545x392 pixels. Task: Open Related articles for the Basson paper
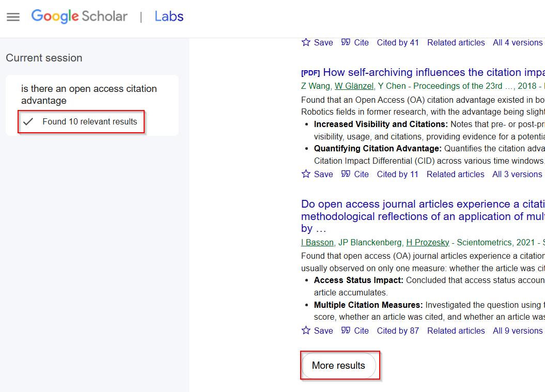[x=456, y=331]
